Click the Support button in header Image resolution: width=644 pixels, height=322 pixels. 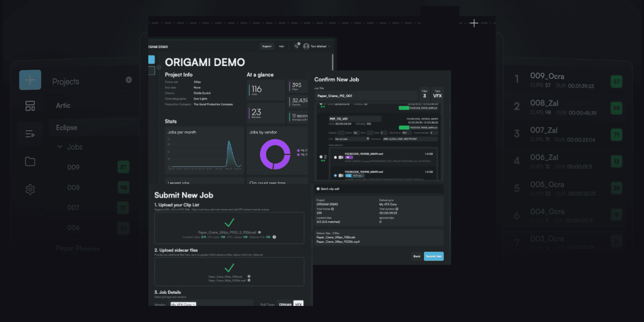pos(267,46)
